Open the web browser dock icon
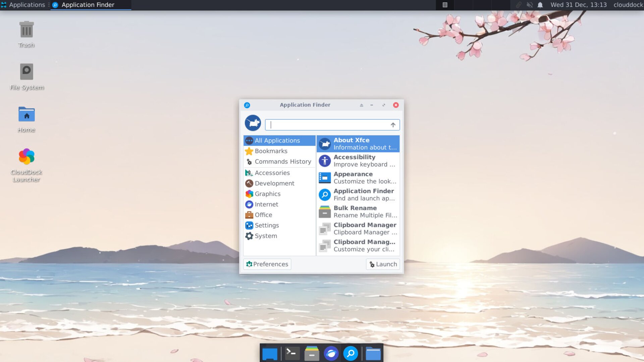This screenshot has height=362, width=644. coord(331,353)
